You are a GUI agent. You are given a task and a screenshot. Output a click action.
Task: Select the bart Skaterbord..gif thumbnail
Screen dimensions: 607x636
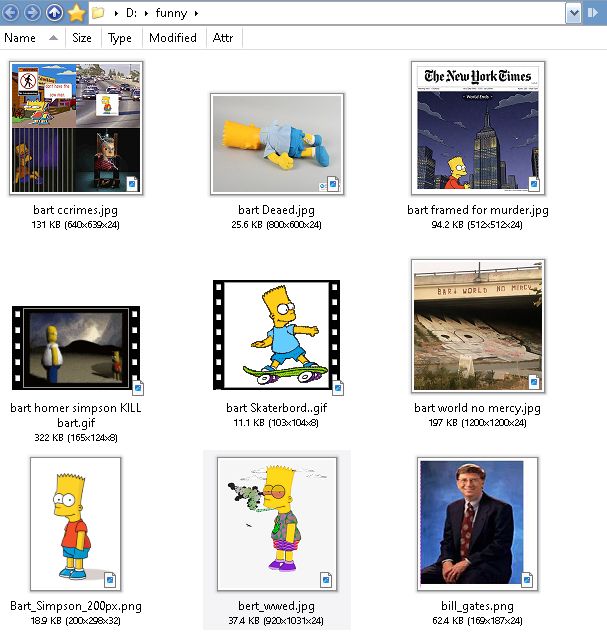pyautogui.click(x=277, y=335)
